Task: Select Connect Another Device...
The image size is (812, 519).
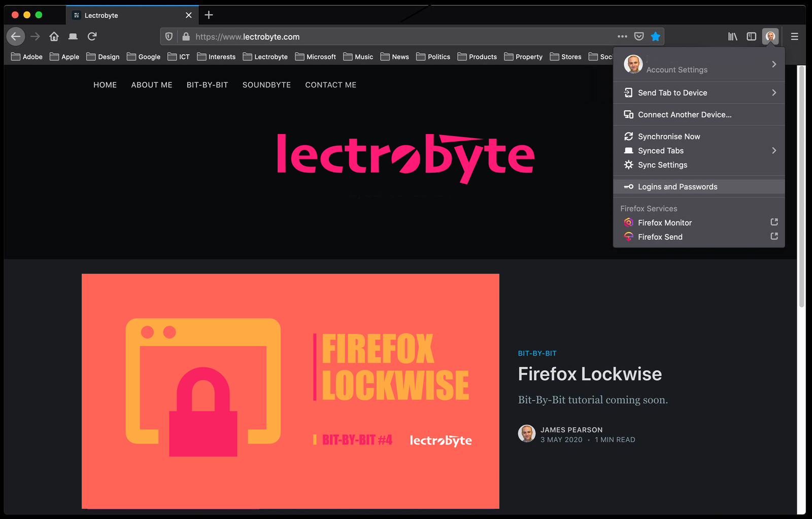Action: (699, 114)
